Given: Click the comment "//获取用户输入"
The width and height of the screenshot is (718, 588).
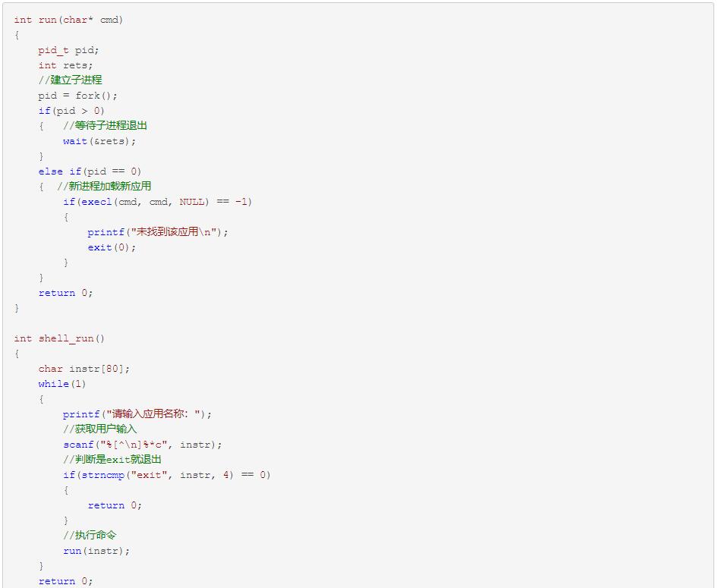Looking at the screenshot, I should pos(100,429).
